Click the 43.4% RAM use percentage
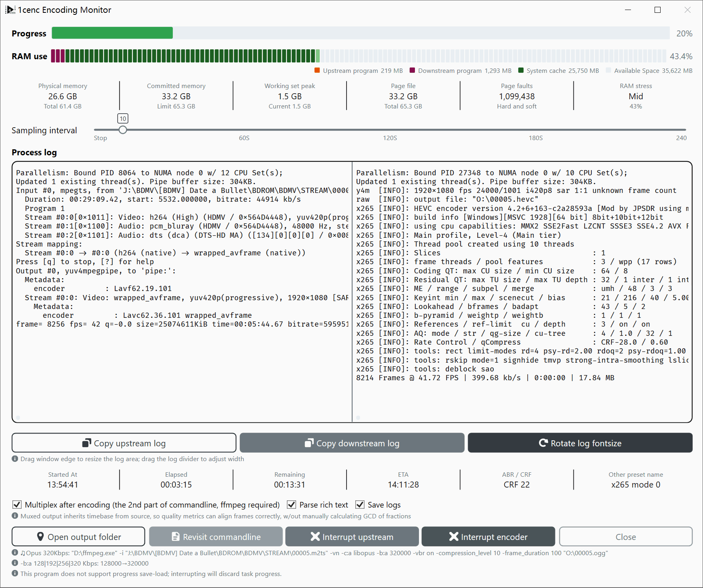703x588 pixels. coord(681,56)
